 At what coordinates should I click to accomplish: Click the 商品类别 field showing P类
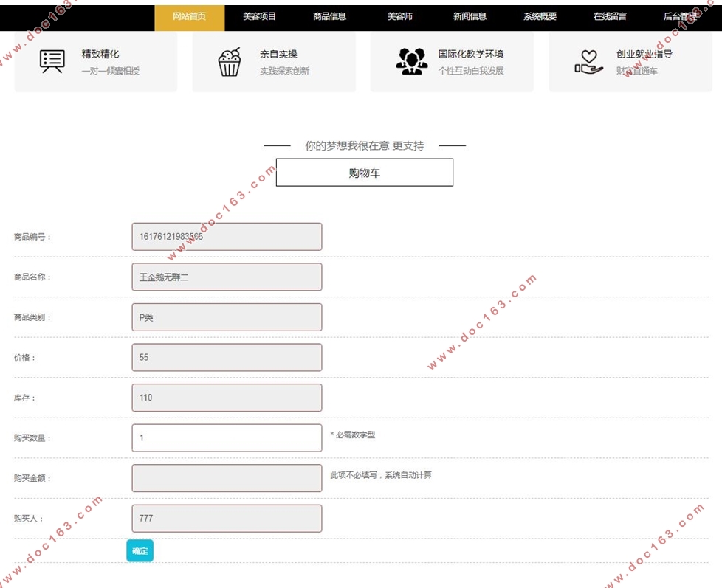coord(227,317)
